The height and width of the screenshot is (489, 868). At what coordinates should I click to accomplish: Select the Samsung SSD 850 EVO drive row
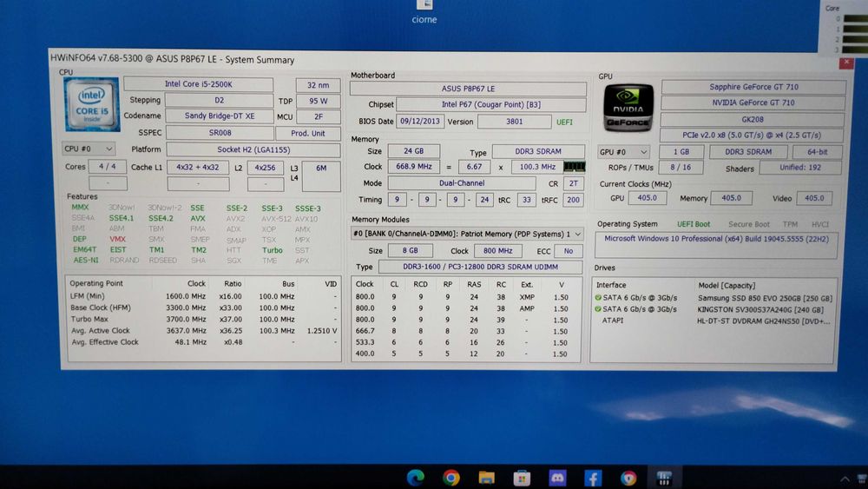click(x=713, y=298)
